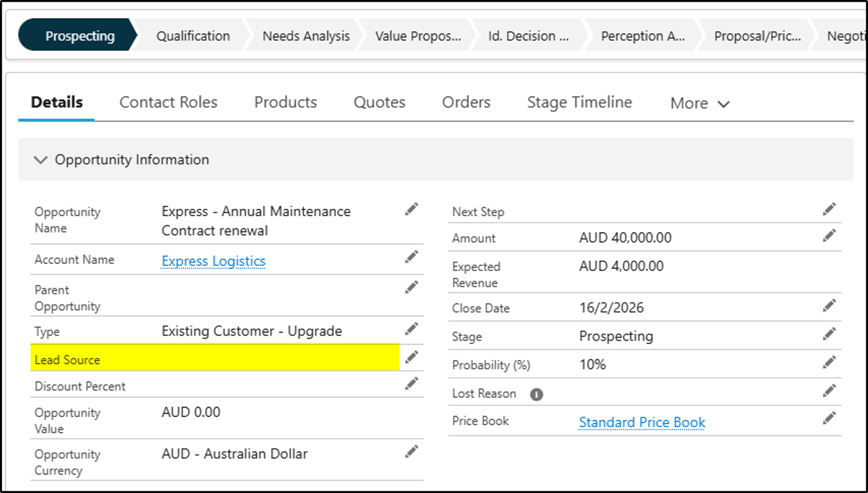Open the More tabs dropdown
Viewport: 868px width, 493px height.
(x=699, y=103)
